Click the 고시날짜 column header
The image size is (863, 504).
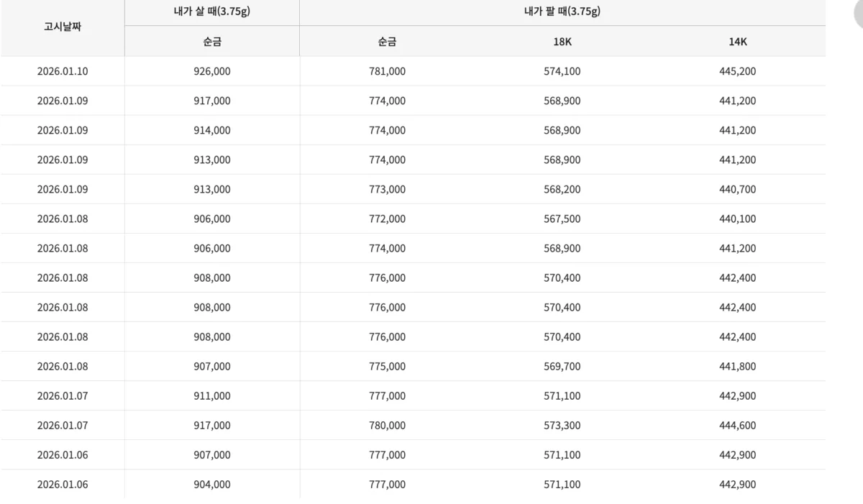click(x=62, y=27)
